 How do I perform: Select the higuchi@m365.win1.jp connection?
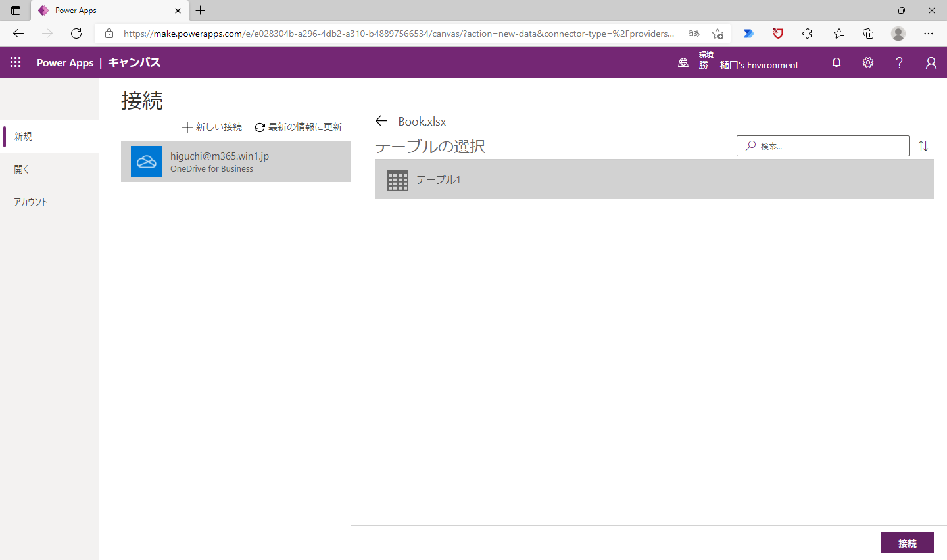(x=235, y=162)
